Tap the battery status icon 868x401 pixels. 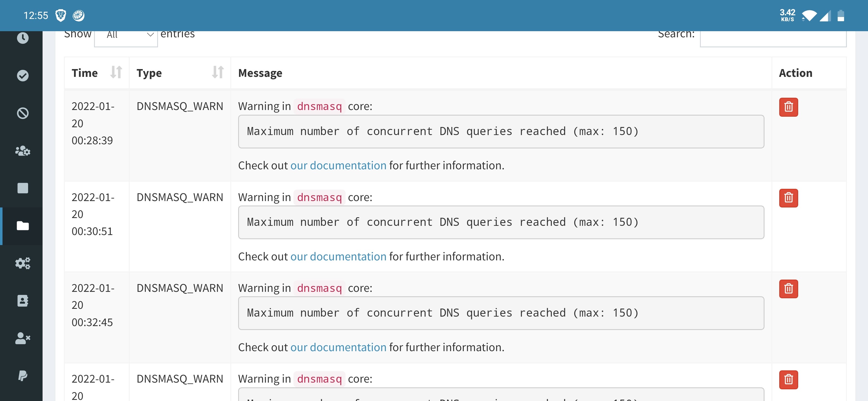tap(841, 16)
